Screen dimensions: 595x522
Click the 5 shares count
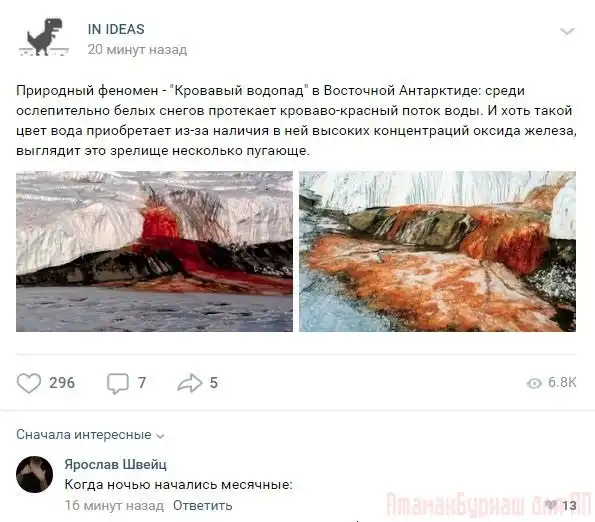pyautogui.click(x=214, y=383)
